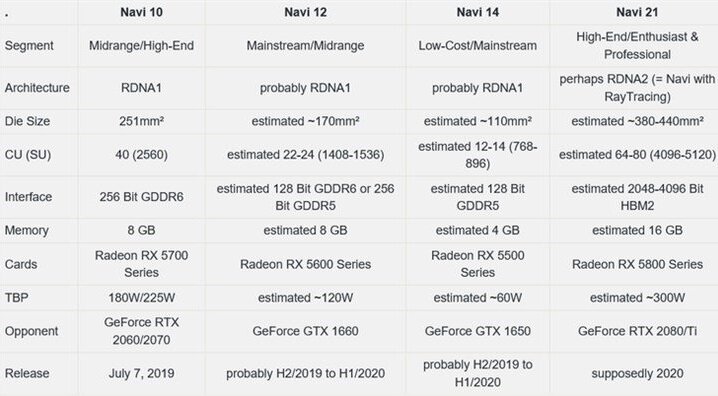718x396 pixels.
Task: Click the 251mm² die size cell
Action: 141,121
